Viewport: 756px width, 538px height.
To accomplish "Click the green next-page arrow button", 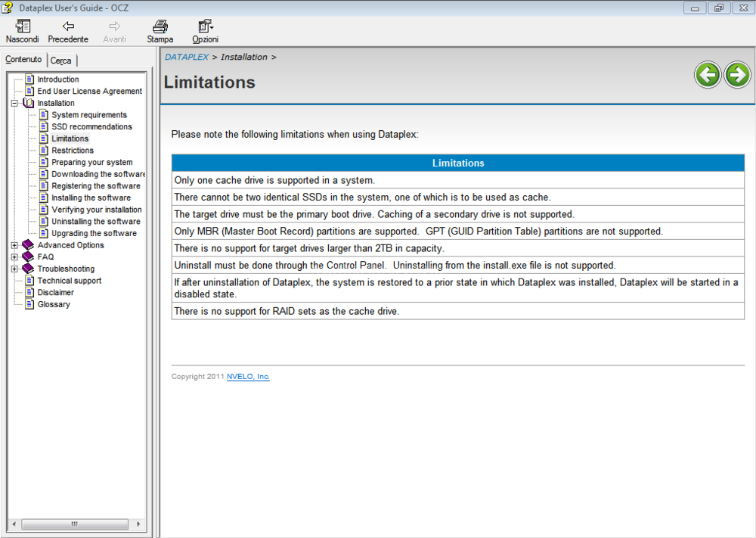I will (x=737, y=75).
